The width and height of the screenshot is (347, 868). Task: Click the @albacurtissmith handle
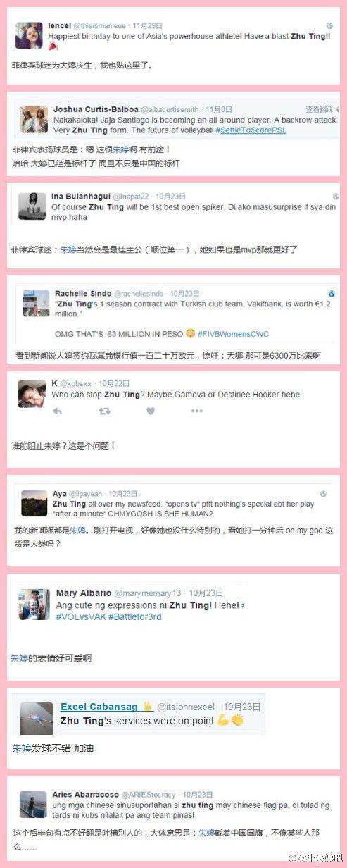[x=170, y=110]
